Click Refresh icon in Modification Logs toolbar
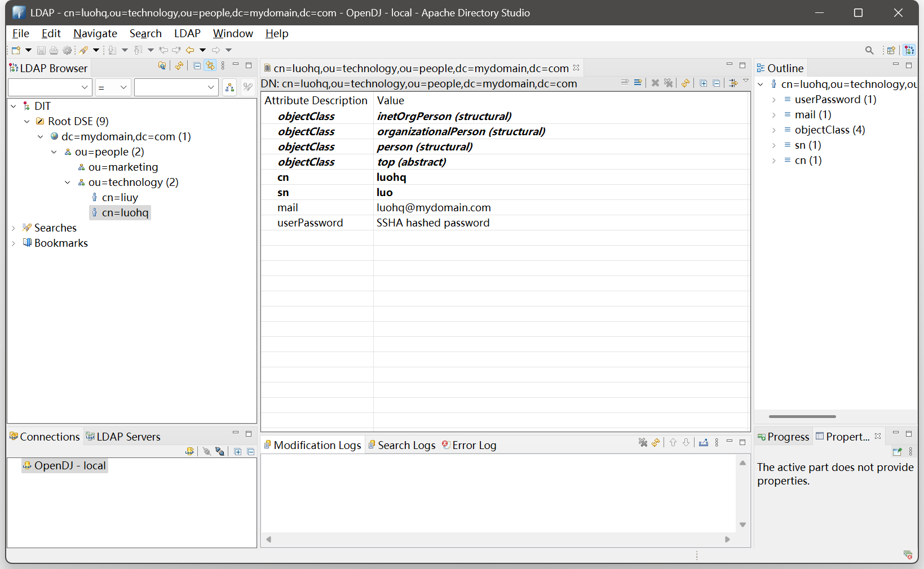The image size is (924, 569). click(x=656, y=443)
